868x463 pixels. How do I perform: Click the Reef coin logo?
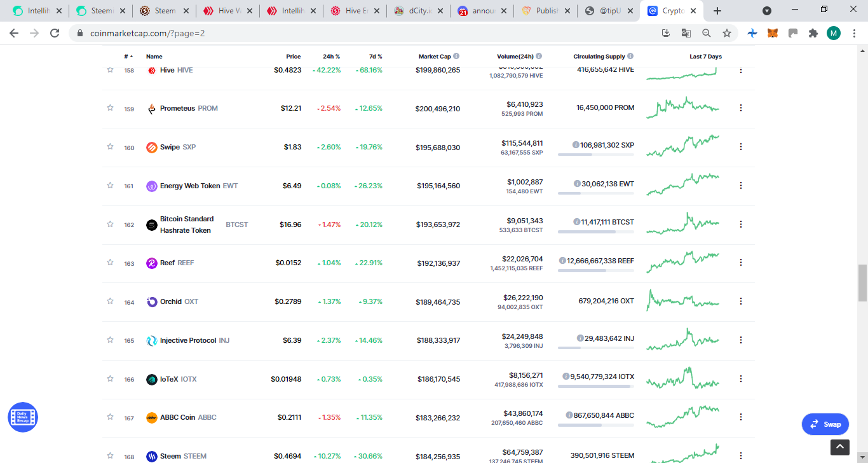click(152, 263)
